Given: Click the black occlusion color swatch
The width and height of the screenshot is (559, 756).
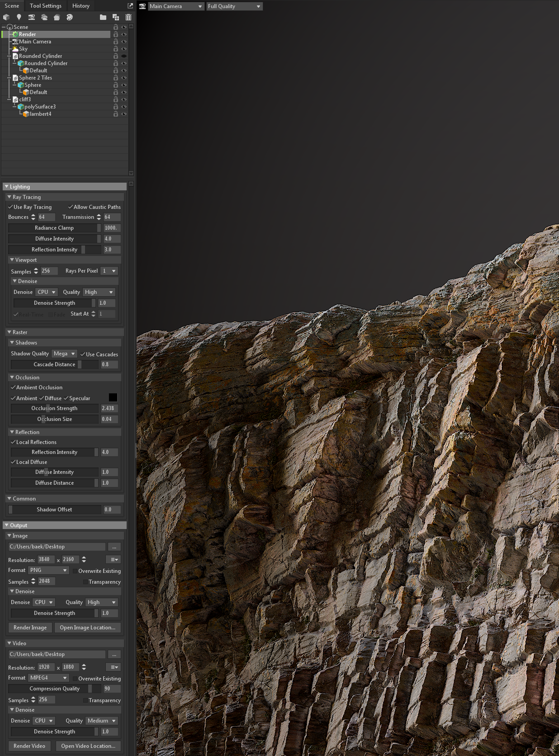Looking at the screenshot, I should (x=113, y=397).
